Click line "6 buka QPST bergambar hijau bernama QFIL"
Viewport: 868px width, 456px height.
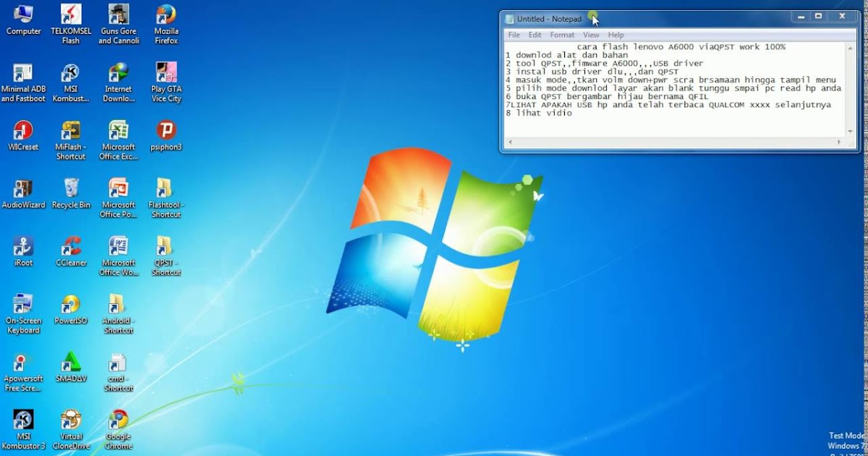pyautogui.click(x=607, y=96)
